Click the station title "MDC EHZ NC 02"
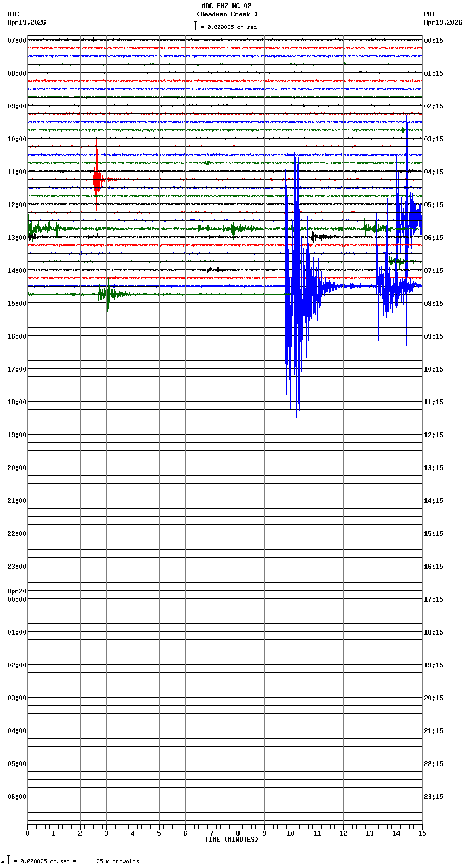 [226, 6]
